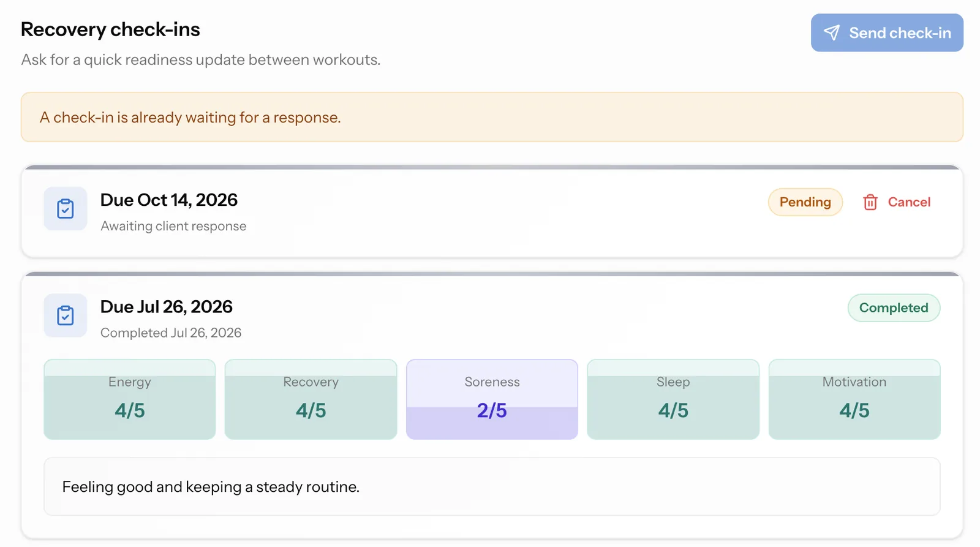Click the clipboard icon for Due Jul 26, 2026
Image resolution: width=980 pixels, height=547 pixels.
[x=66, y=315]
